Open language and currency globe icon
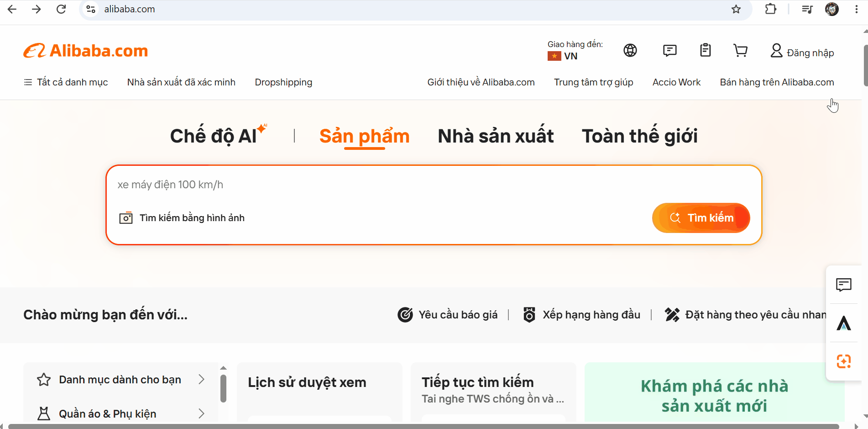Image resolution: width=868 pixels, height=429 pixels. coord(630,50)
